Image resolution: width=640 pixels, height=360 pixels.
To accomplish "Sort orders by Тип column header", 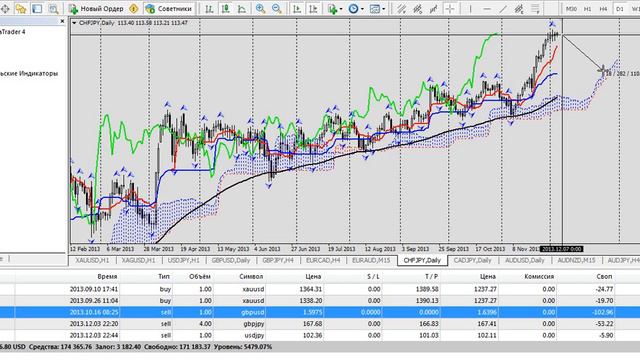I will click(164, 277).
